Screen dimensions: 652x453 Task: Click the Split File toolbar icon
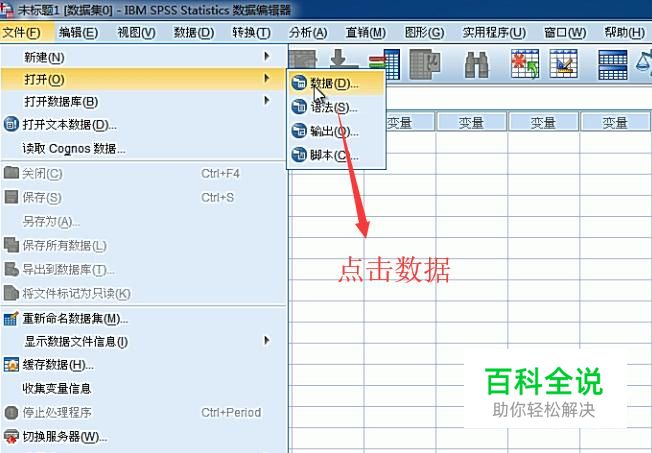(x=612, y=64)
